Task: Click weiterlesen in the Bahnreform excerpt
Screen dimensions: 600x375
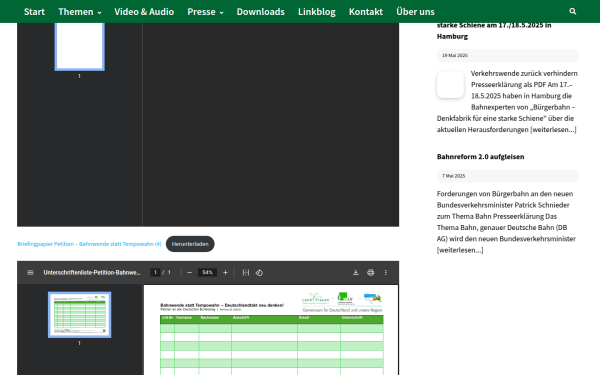Action: pos(460,250)
